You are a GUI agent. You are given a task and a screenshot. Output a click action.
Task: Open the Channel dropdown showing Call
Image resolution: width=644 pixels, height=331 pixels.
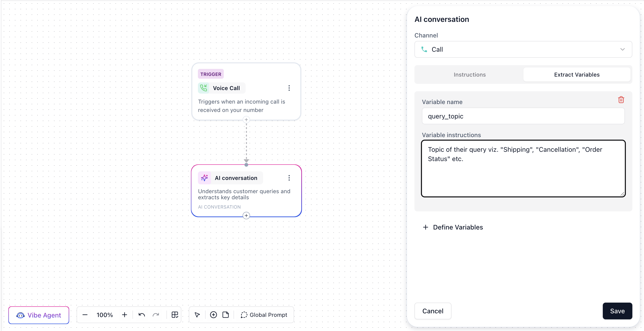click(x=523, y=50)
